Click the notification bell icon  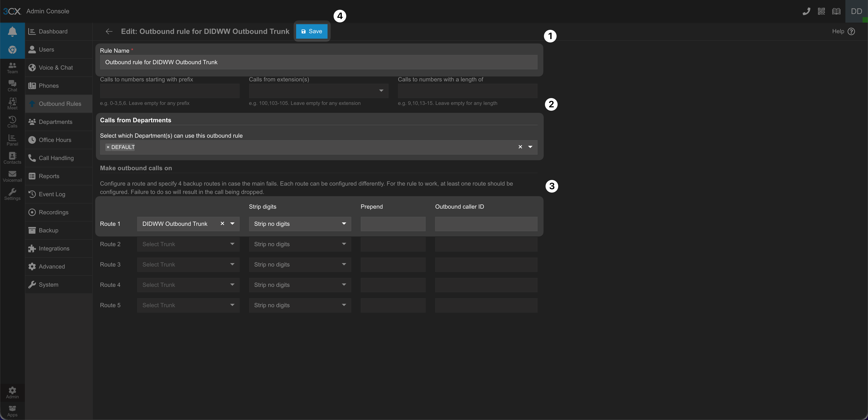point(12,31)
